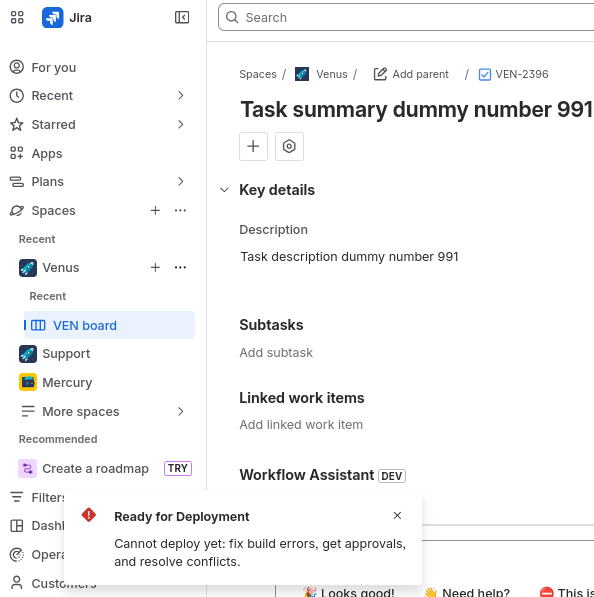Click the task type checkbox icon by VEN-2396
594x597 pixels.
485,74
